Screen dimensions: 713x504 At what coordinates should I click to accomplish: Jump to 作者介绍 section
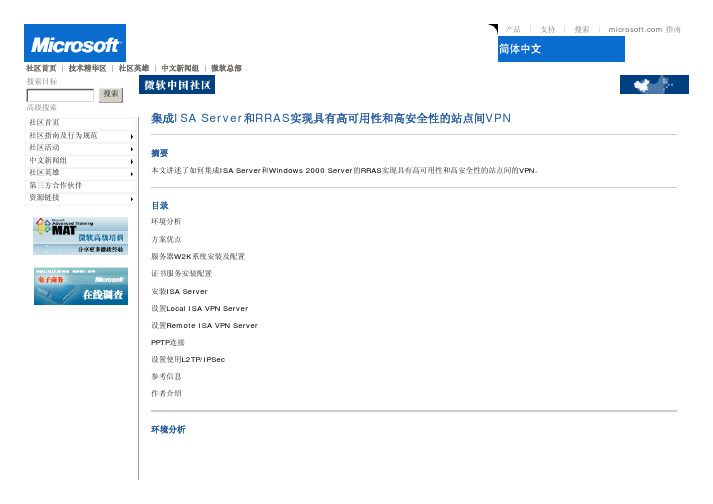tap(166, 393)
